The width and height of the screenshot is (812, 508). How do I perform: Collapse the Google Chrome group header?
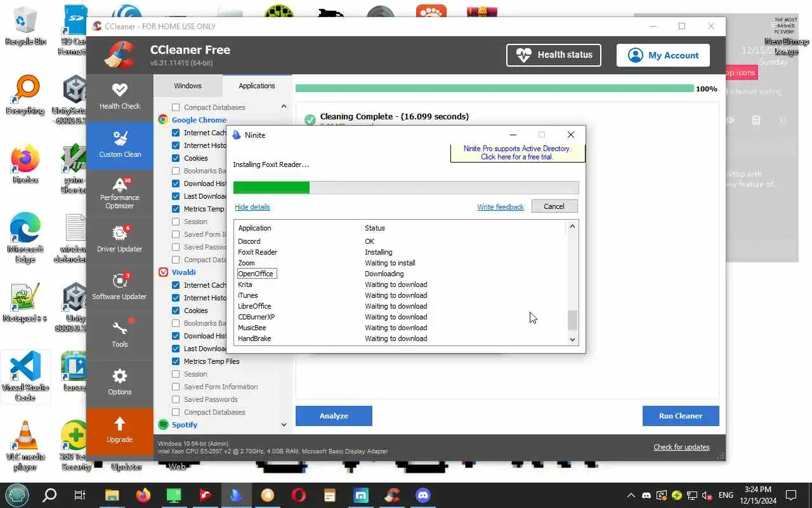click(199, 119)
